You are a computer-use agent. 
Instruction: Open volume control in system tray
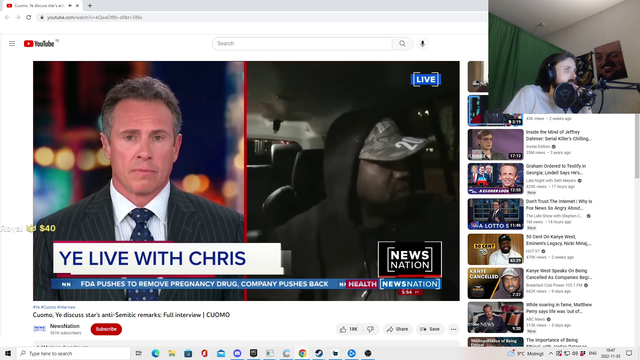tap(575, 353)
